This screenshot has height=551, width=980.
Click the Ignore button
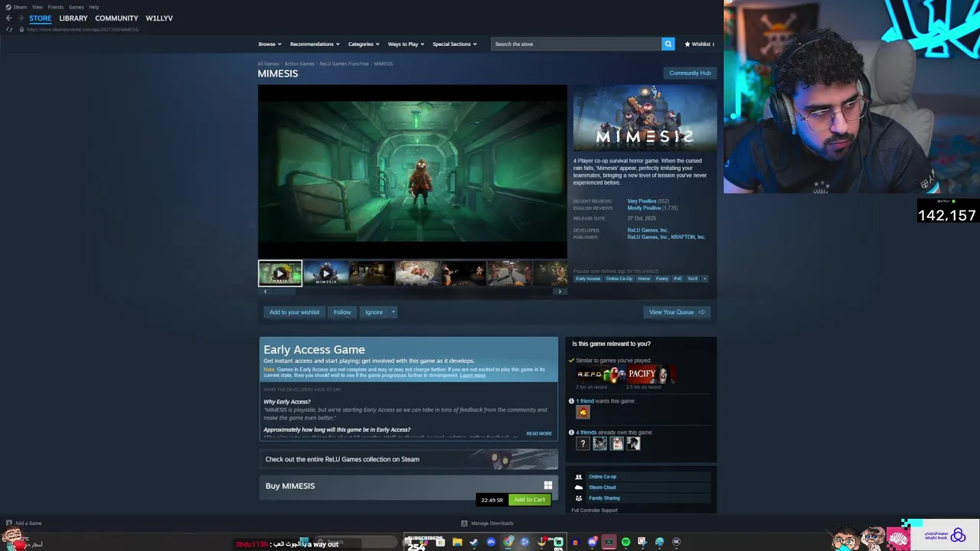pyautogui.click(x=374, y=312)
